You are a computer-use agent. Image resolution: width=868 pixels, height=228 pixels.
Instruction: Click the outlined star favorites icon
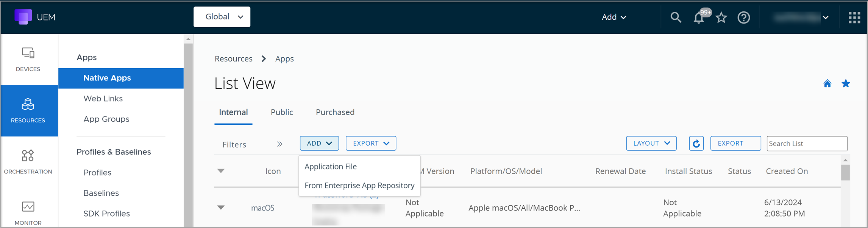(721, 17)
